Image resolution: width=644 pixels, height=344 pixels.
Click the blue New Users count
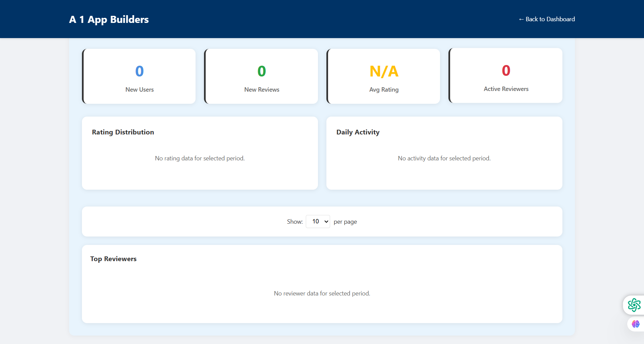pyautogui.click(x=139, y=71)
